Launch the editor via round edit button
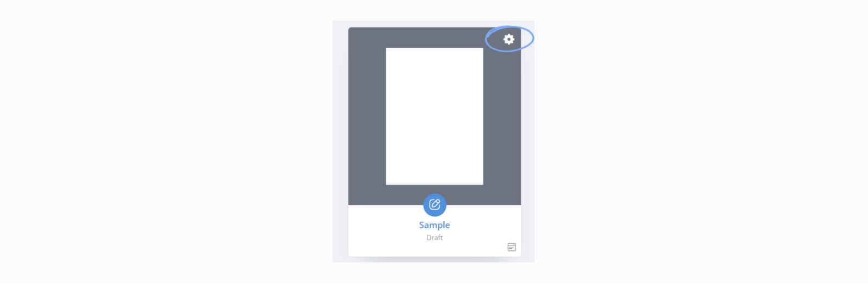 click(435, 204)
